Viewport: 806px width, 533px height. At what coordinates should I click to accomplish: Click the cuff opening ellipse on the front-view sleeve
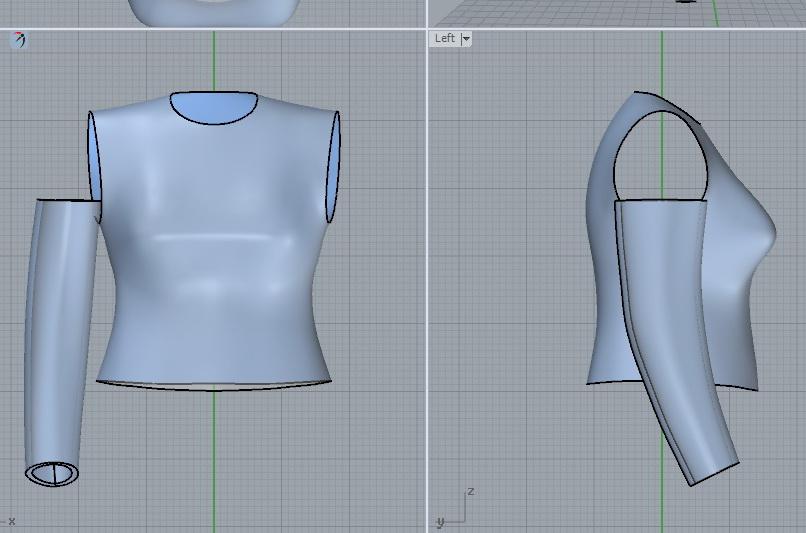pyautogui.click(x=52, y=473)
